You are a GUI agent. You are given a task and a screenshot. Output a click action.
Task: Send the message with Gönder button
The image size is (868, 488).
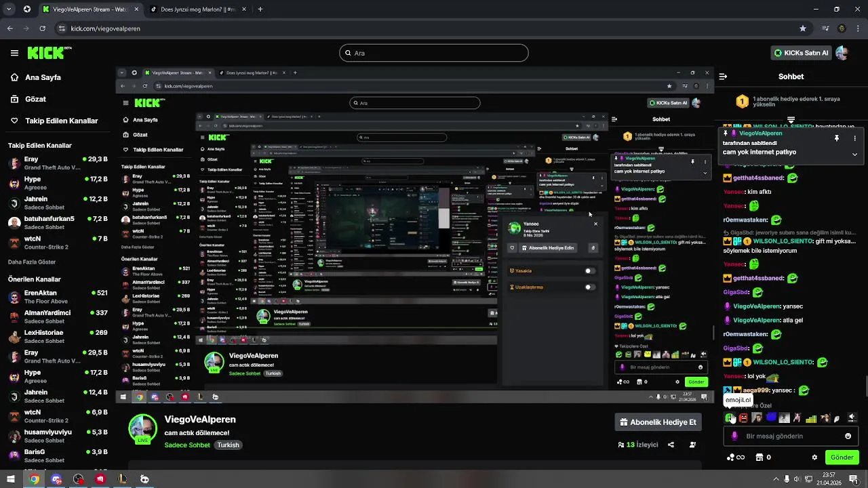tap(842, 457)
